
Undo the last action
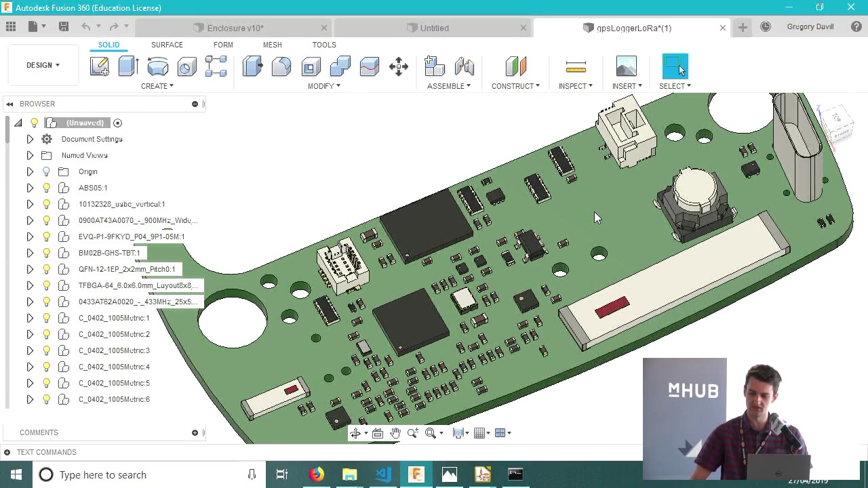86,26
